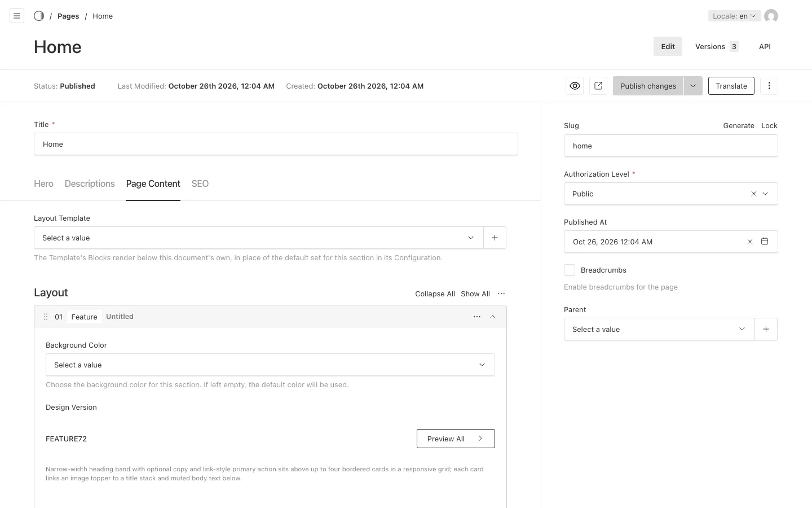The width and height of the screenshot is (812, 508).
Task: Show All layout blocks
Action: pyautogui.click(x=475, y=294)
